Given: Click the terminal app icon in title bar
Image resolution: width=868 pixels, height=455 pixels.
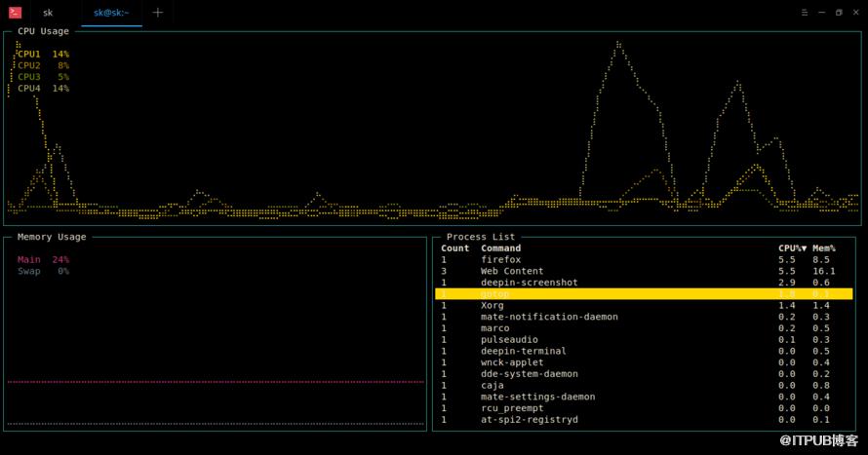Looking at the screenshot, I should (15, 12).
